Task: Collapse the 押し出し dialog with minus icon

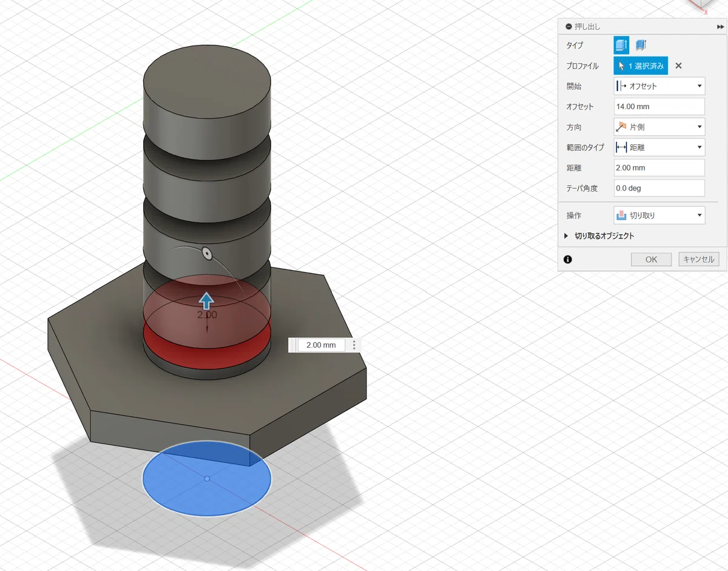Action: point(568,27)
